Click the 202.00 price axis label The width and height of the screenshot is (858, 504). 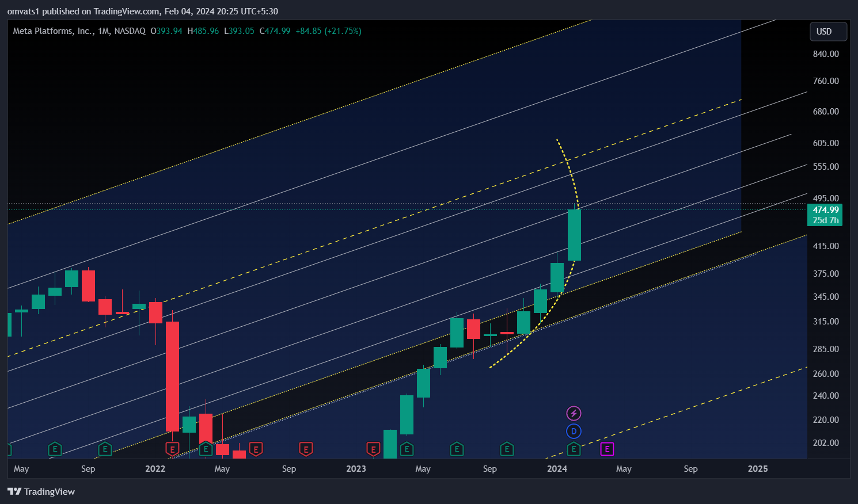click(x=826, y=442)
